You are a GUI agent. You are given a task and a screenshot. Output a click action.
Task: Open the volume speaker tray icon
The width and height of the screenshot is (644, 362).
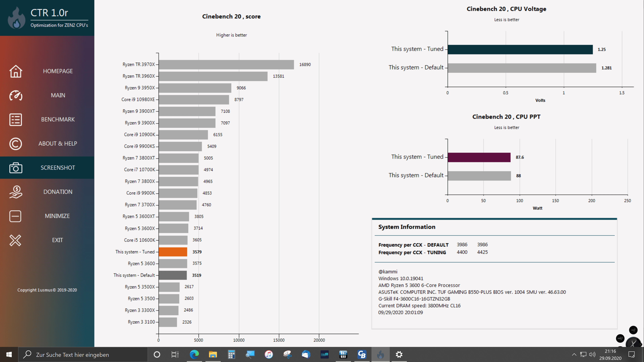[x=592, y=354]
